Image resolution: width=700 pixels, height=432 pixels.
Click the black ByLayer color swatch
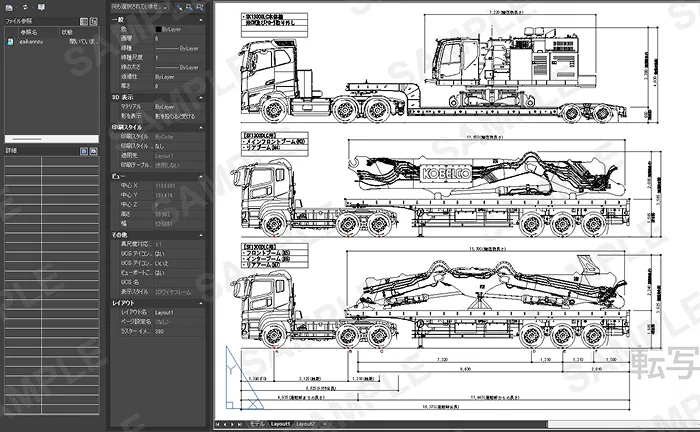[x=158, y=29]
